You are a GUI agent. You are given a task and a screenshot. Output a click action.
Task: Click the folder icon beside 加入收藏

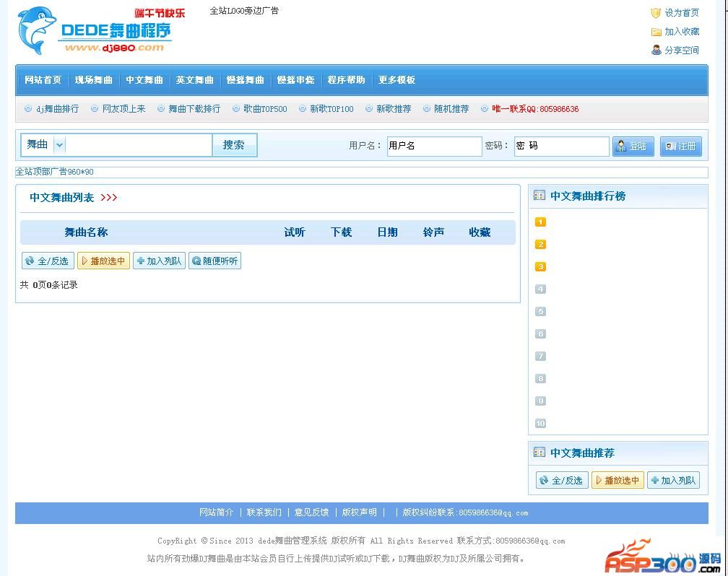656,32
